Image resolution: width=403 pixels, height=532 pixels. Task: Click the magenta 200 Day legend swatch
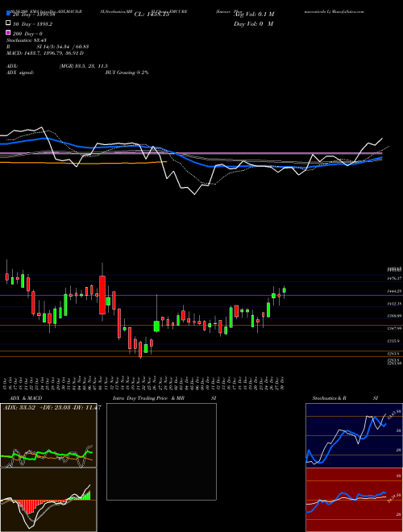click(x=8, y=33)
